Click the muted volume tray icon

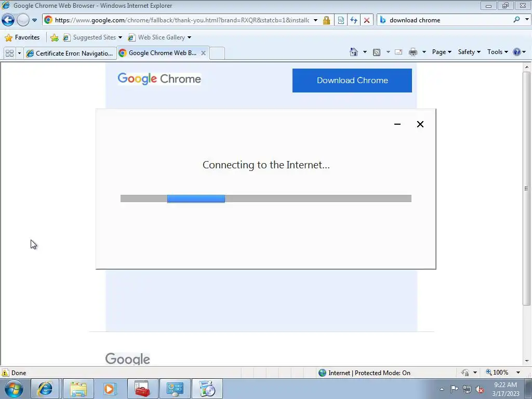pos(480,389)
